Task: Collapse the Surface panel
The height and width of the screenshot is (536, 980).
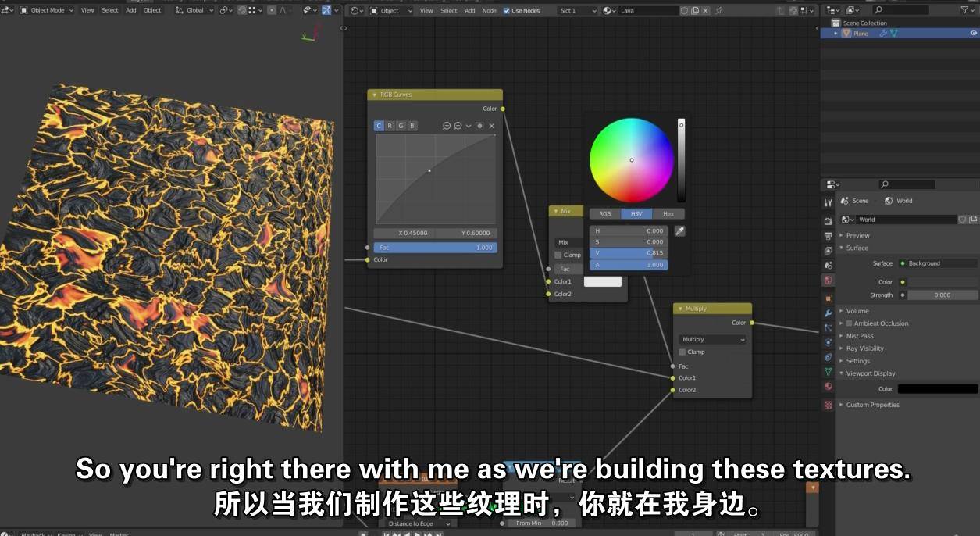Action: pyautogui.click(x=857, y=248)
